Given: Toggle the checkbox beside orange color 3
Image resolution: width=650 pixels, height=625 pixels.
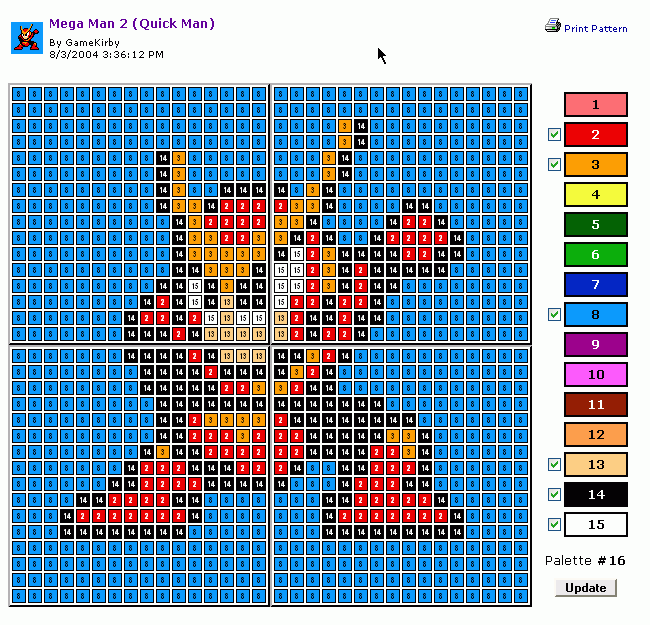Looking at the screenshot, I should (554, 165).
